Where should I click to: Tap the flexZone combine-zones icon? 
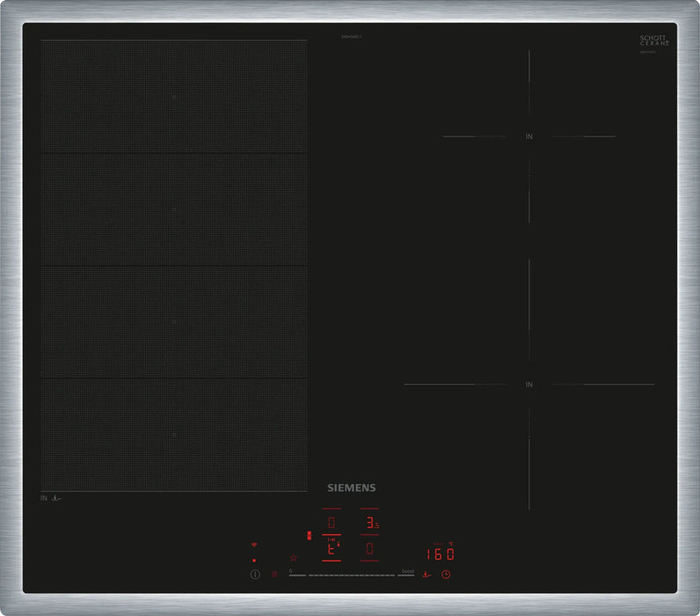309,535
